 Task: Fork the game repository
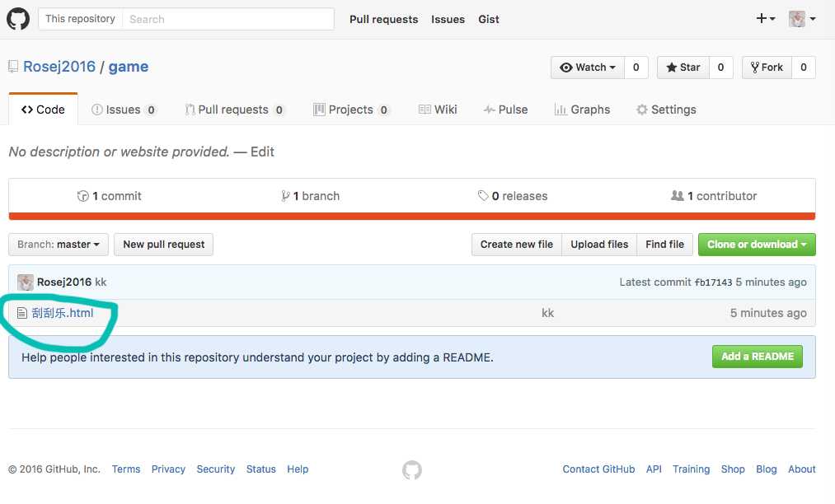[767, 68]
